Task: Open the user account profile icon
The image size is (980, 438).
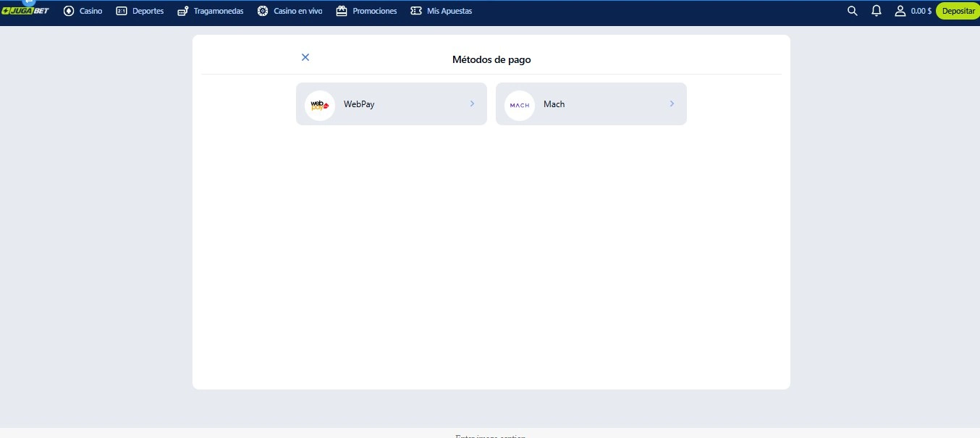Action: tap(900, 11)
